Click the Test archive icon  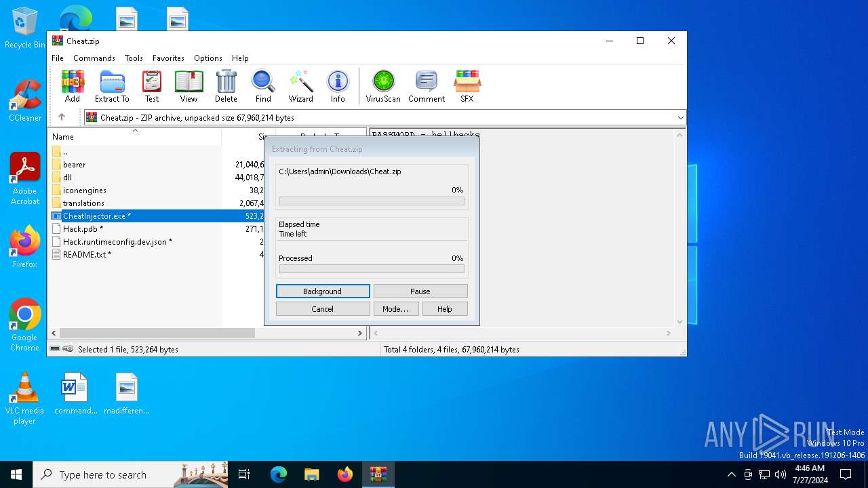coord(152,86)
